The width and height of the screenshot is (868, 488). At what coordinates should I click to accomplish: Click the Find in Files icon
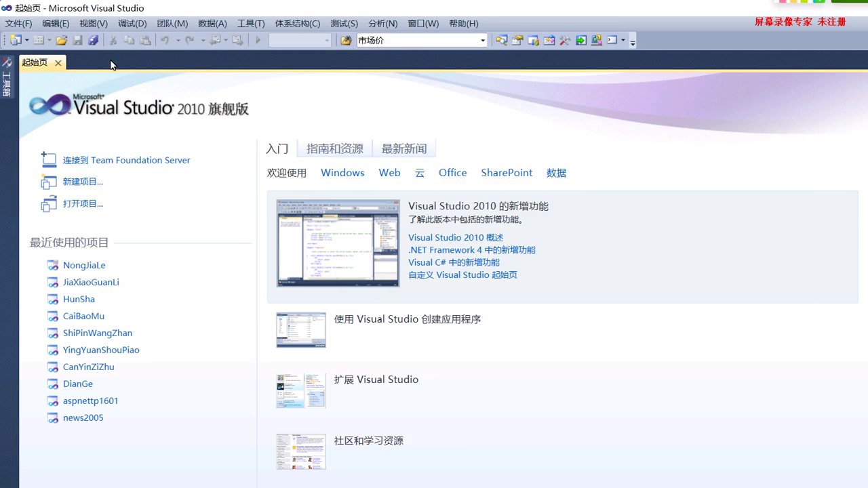[346, 41]
